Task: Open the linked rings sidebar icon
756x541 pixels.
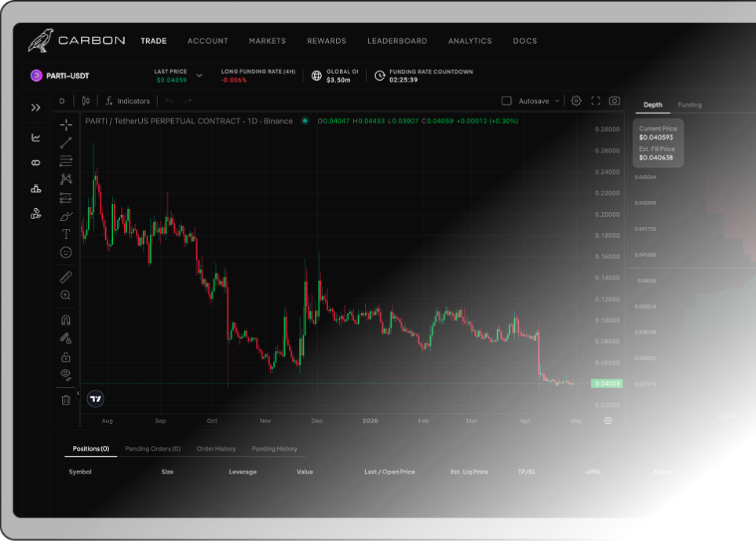Action: [35, 163]
